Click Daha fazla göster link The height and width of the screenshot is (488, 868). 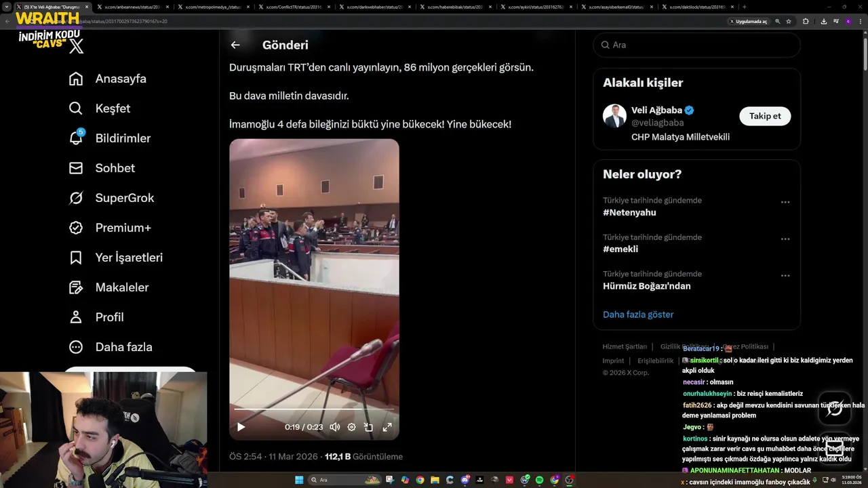638,314
